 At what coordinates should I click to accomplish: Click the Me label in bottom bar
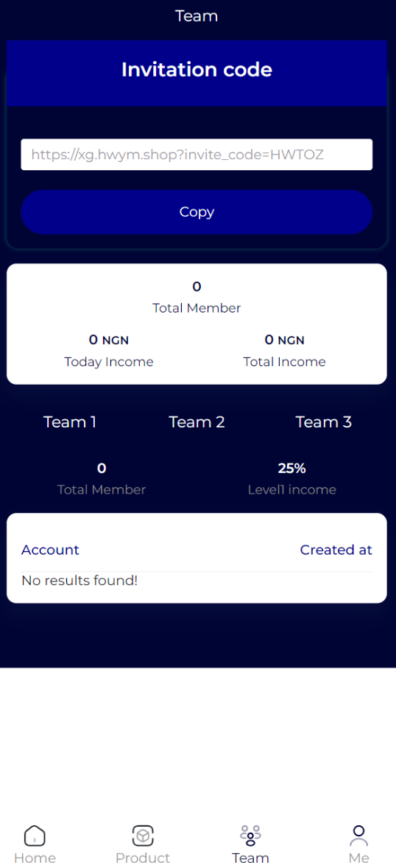tap(358, 858)
